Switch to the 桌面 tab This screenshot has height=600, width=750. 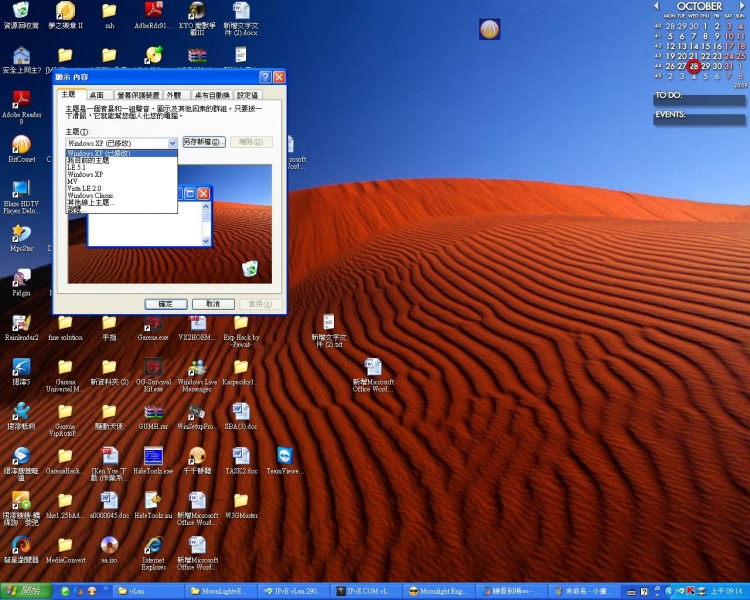click(x=96, y=94)
